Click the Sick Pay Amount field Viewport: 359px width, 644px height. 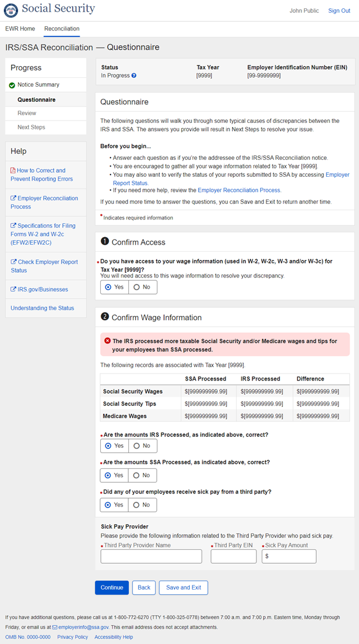tap(289, 556)
